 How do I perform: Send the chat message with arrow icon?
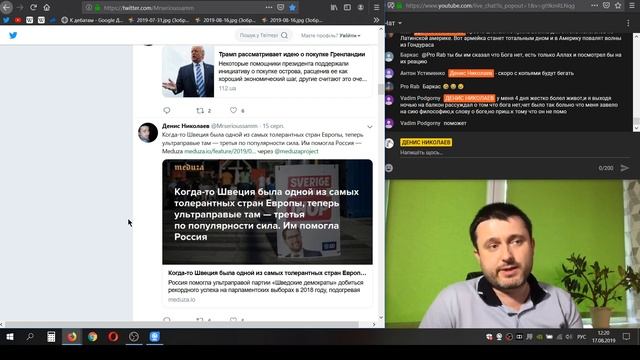624,168
